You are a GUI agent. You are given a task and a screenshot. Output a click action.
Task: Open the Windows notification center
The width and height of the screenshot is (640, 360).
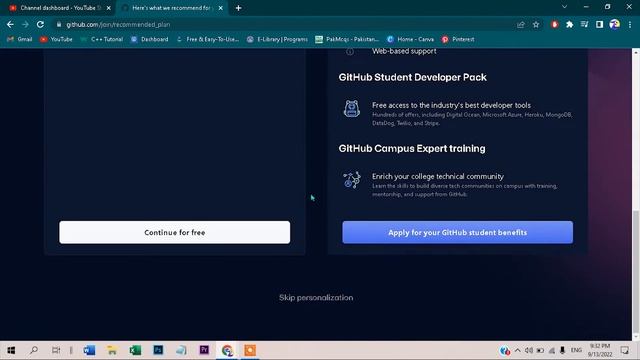[624, 350]
